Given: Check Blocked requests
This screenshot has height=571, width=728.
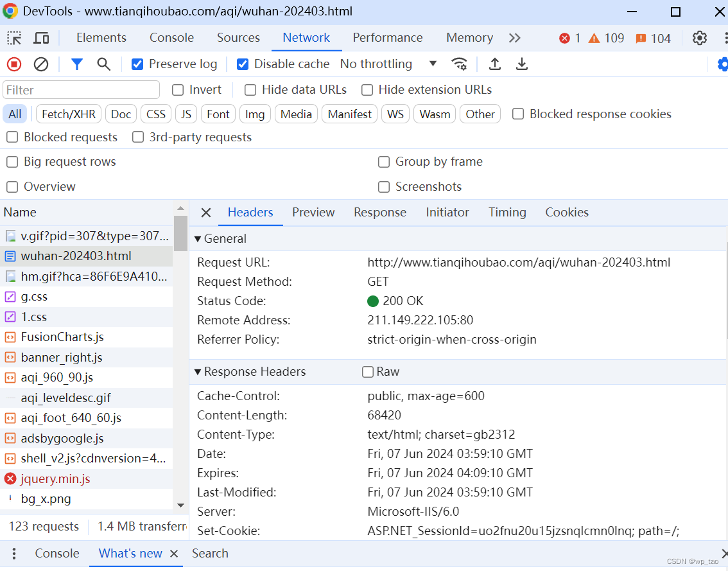Looking at the screenshot, I should (12, 137).
